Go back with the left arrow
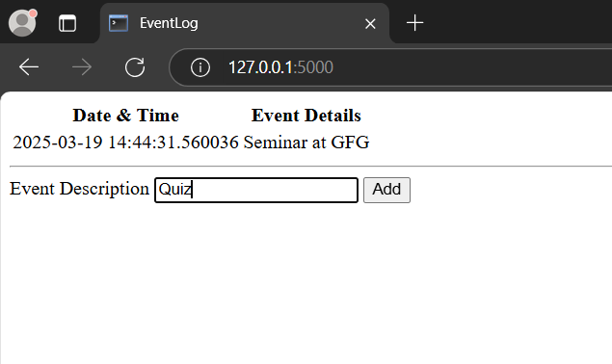This screenshot has height=364, width=612. tap(29, 67)
